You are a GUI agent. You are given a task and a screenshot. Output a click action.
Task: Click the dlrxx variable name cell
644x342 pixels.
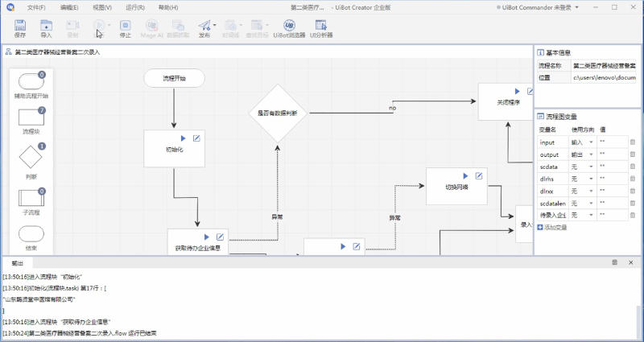coord(553,191)
